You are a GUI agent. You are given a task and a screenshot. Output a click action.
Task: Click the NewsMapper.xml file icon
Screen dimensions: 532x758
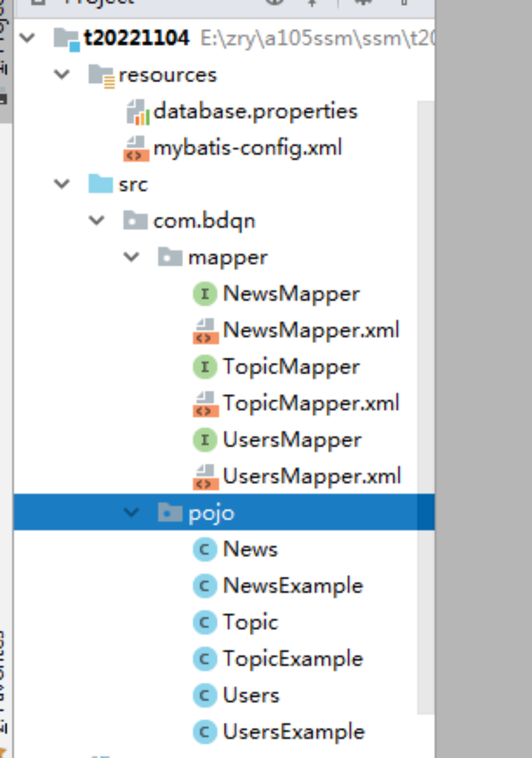[206, 331]
